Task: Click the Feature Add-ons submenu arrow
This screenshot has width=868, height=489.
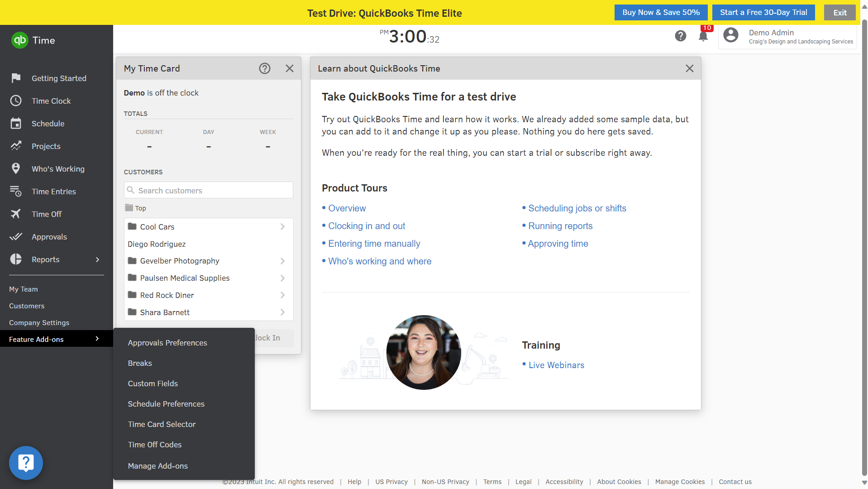Action: [97, 339]
